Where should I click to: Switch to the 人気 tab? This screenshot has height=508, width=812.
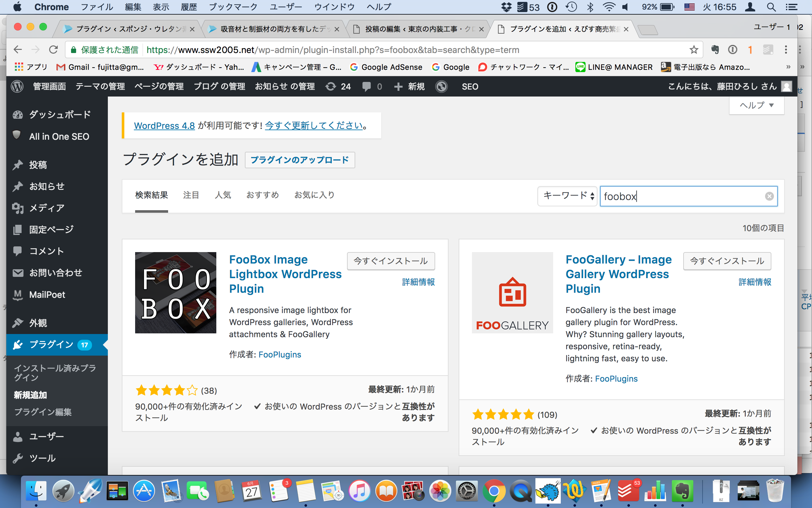223,195
